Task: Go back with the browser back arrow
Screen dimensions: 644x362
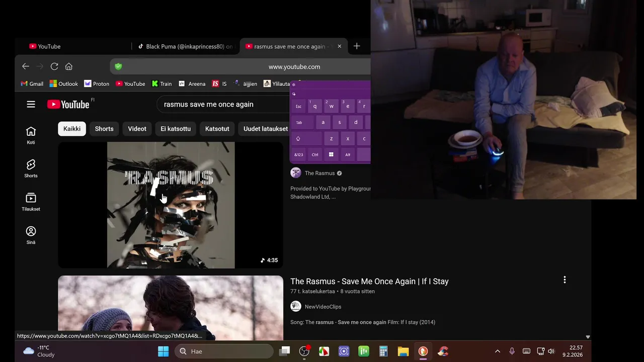Action: [26, 66]
